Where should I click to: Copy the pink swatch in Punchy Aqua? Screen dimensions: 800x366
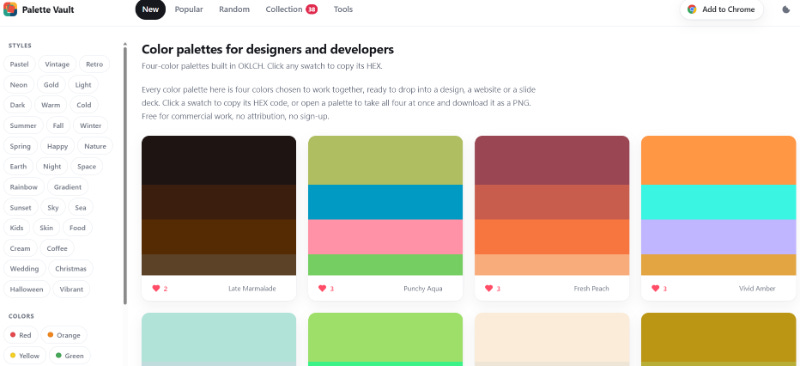coord(385,237)
